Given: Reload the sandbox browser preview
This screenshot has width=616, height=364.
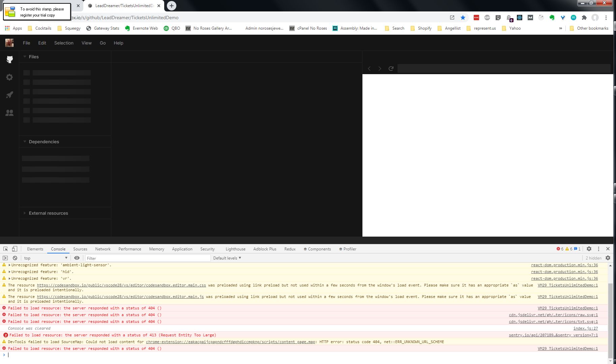Looking at the screenshot, I should [391, 68].
